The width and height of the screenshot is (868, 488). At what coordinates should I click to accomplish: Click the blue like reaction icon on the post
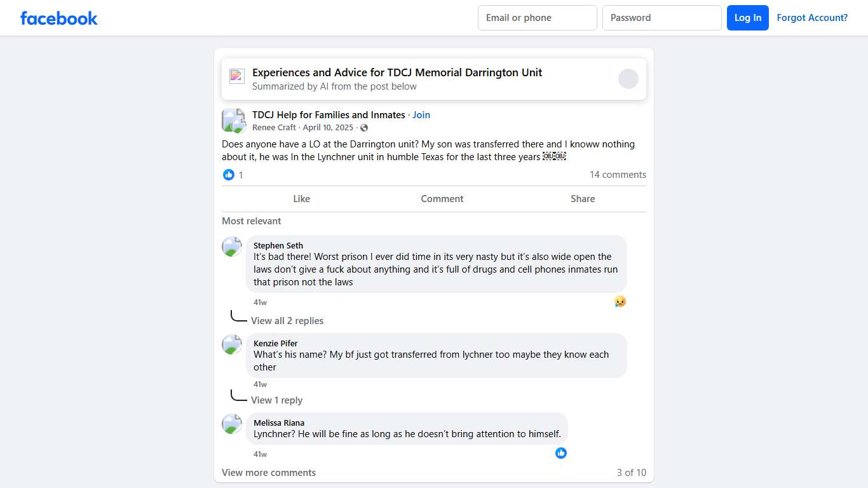point(229,175)
